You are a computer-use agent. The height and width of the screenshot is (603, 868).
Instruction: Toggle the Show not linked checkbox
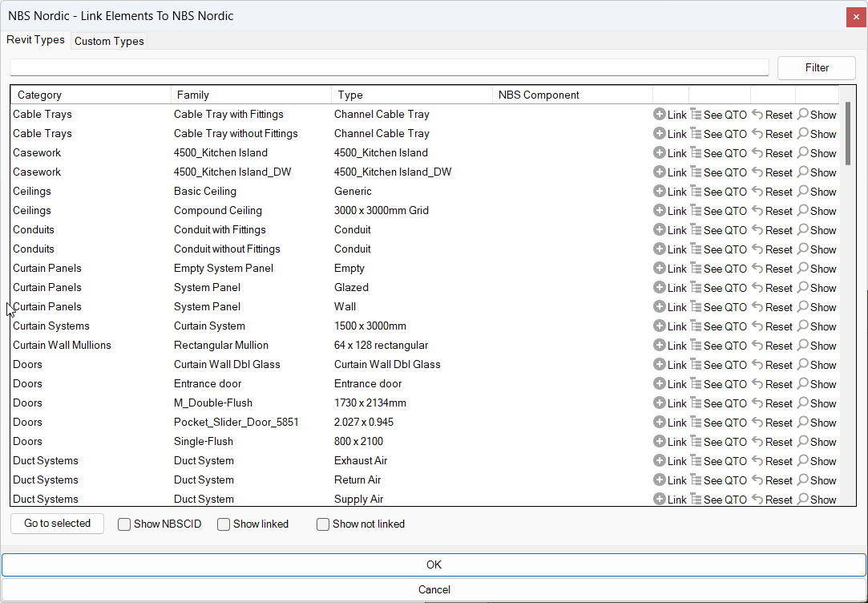[323, 524]
